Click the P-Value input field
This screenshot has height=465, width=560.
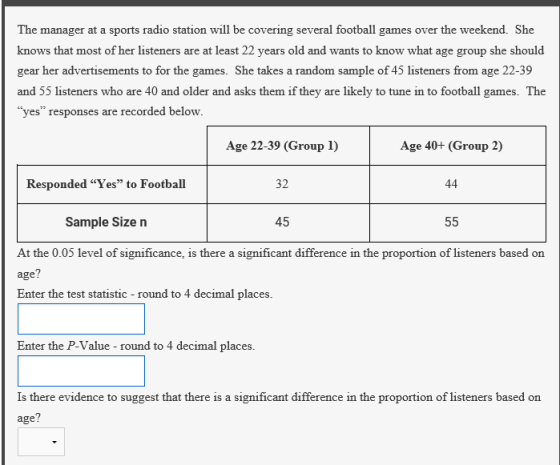click(x=81, y=371)
